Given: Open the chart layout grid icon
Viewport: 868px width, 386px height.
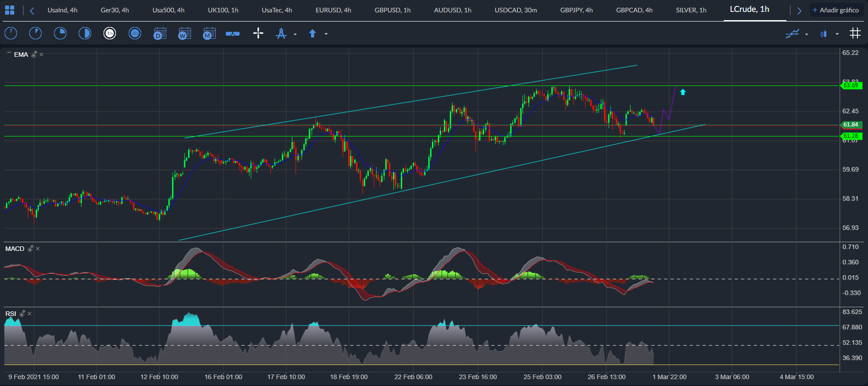Looking at the screenshot, I should (x=855, y=33).
